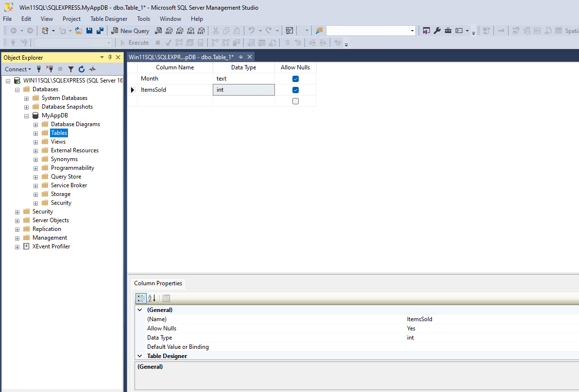This screenshot has height=392, width=579.
Task: Click the Solution Explorer icon in toolbar
Action: coord(426,31)
